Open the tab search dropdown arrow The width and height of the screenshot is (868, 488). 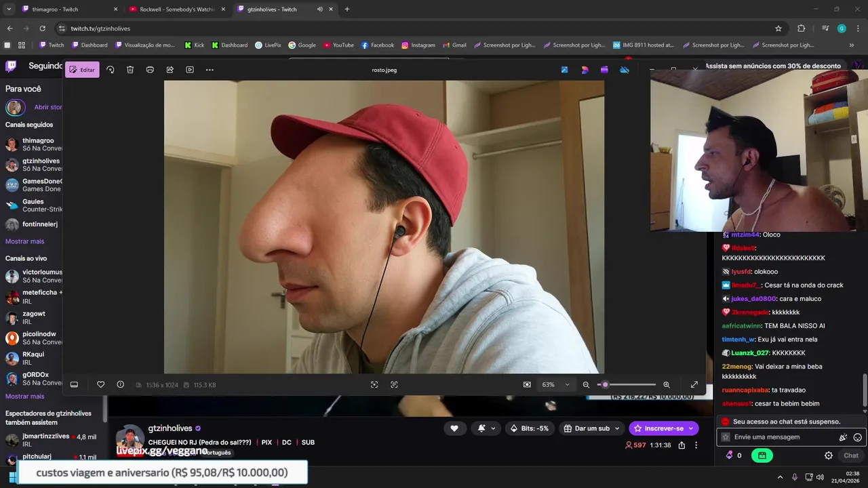pos(9,9)
